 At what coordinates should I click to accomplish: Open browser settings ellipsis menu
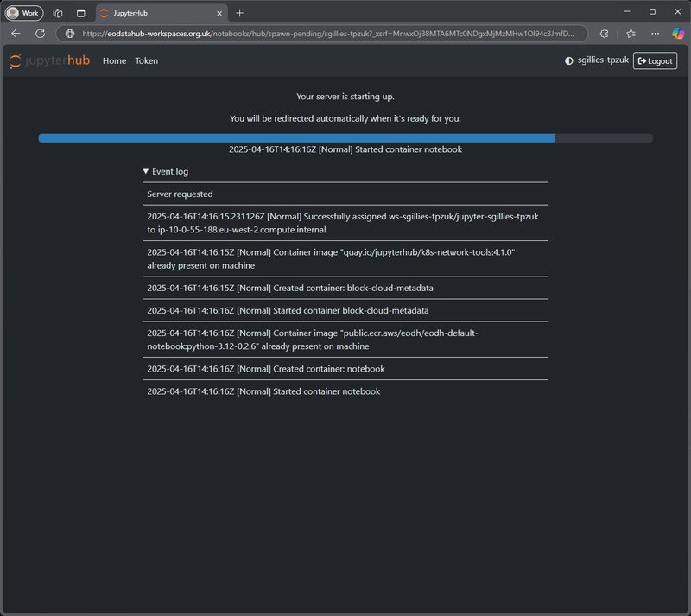656,33
